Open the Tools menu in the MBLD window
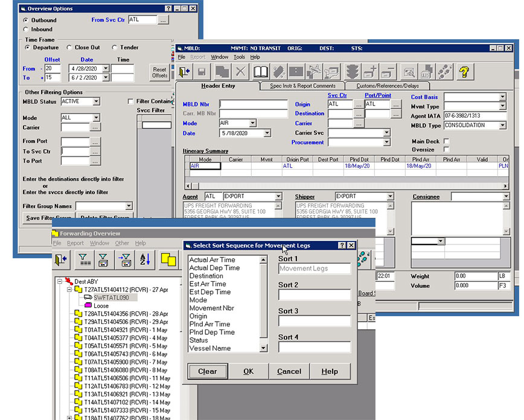The height and width of the screenshot is (420, 524). [240, 56]
